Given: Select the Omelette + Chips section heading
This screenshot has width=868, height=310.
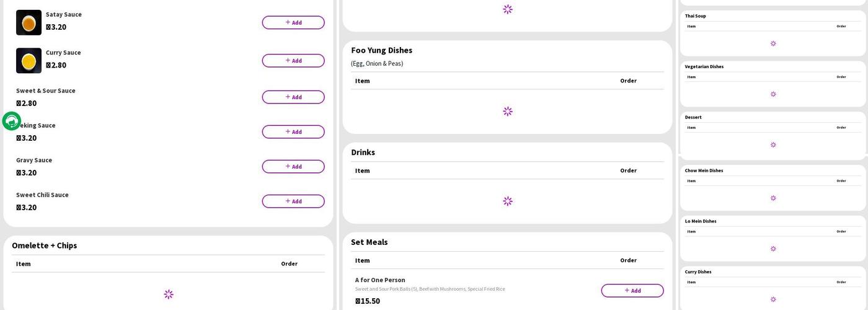Looking at the screenshot, I should (45, 246).
